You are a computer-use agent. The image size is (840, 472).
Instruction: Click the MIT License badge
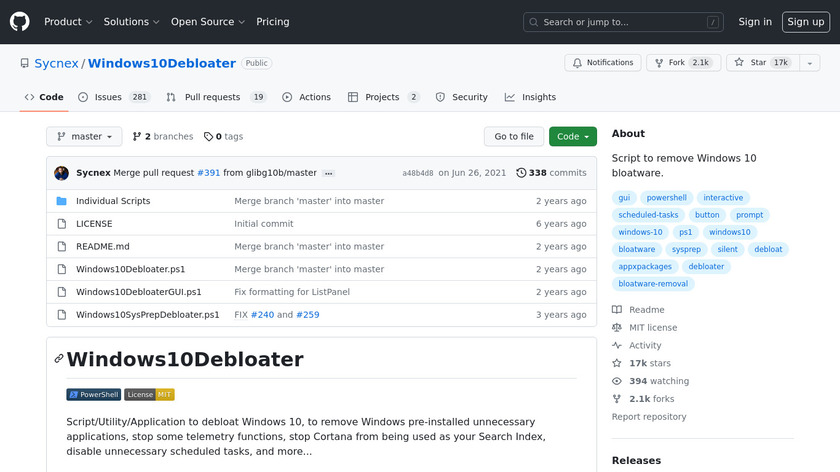tap(149, 395)
